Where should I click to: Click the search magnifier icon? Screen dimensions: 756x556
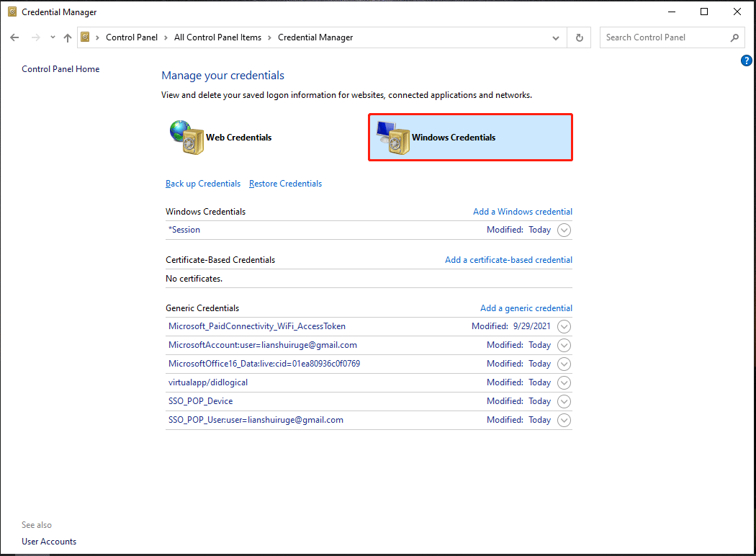734,37
